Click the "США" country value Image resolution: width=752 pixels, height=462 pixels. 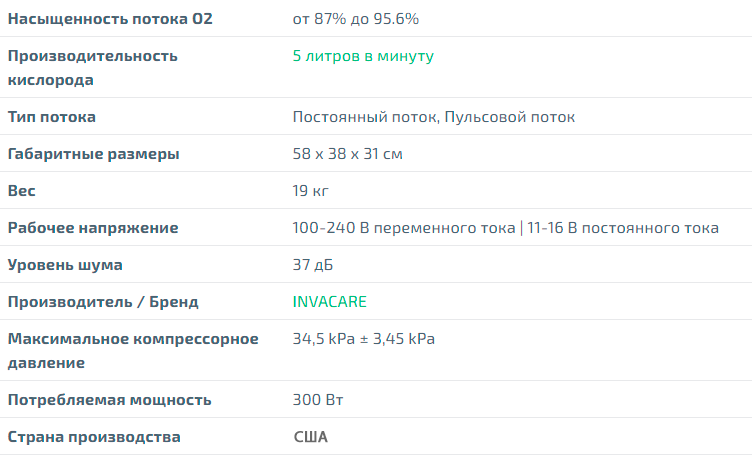310,437
